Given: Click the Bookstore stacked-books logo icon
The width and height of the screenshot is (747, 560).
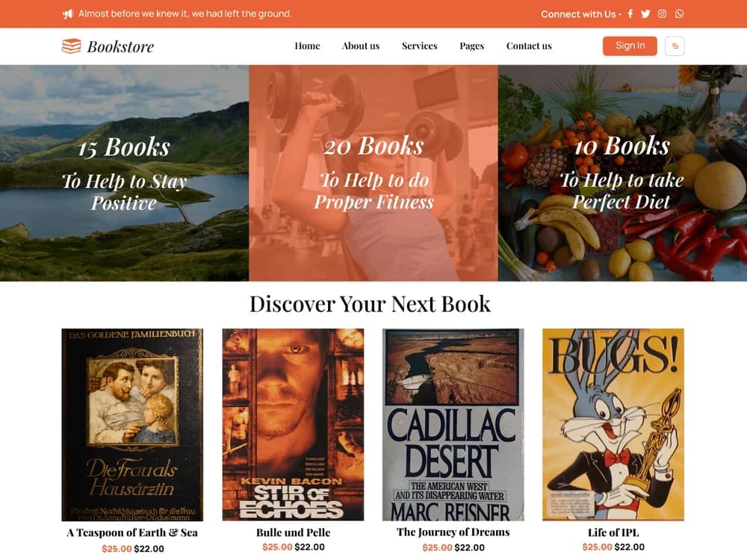Looking at the screenshot, I should click(72, 46).
